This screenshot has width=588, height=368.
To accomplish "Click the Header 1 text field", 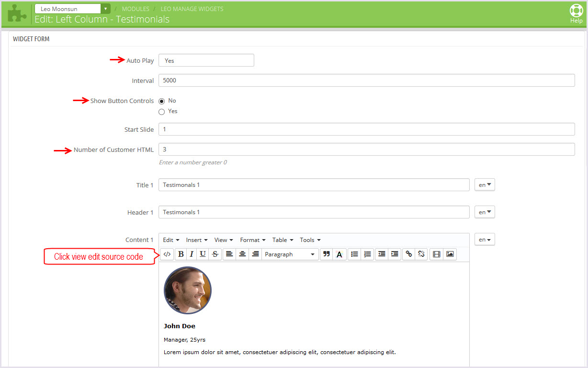I will pos(314,212).
